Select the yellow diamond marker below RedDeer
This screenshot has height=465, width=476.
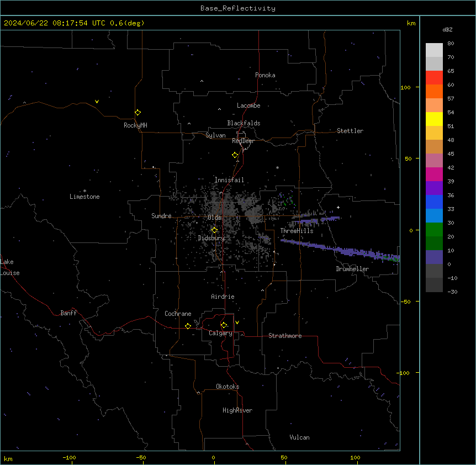[x=235, y=155]
